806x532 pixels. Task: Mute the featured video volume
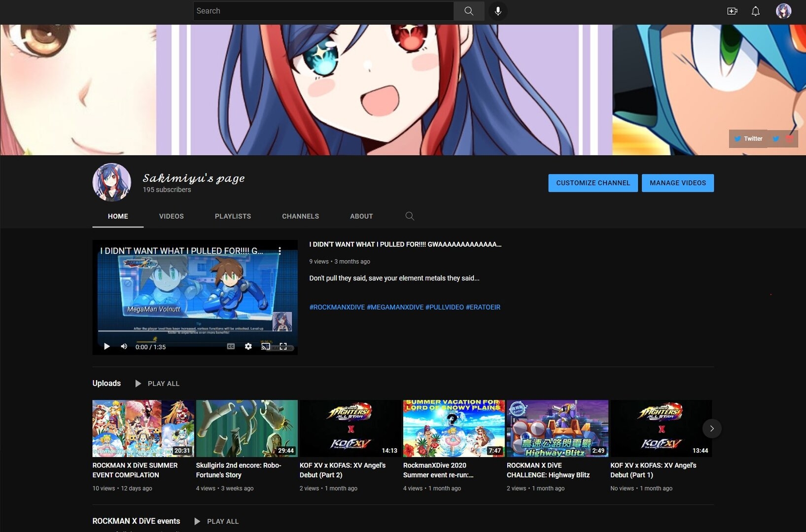[x=124, y=346]
